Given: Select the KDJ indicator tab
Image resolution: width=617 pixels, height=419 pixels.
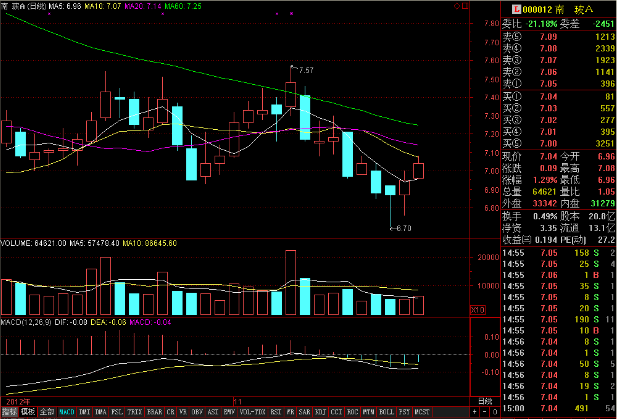Looking at the screenshot, I should click(321, 412).
